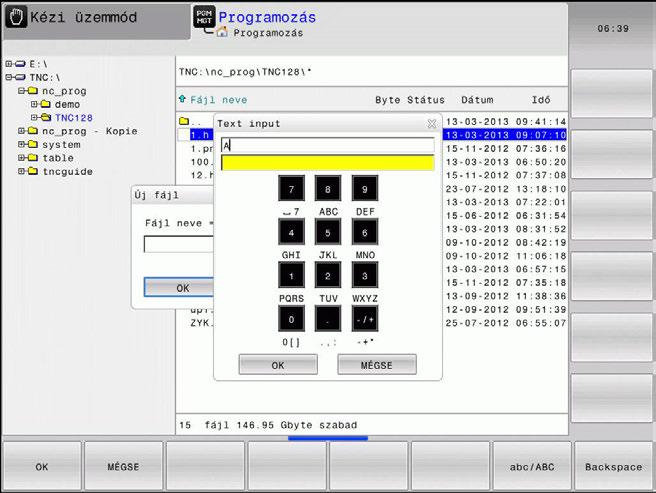Toggle abc/ABC case soft key

coord(532,466)
